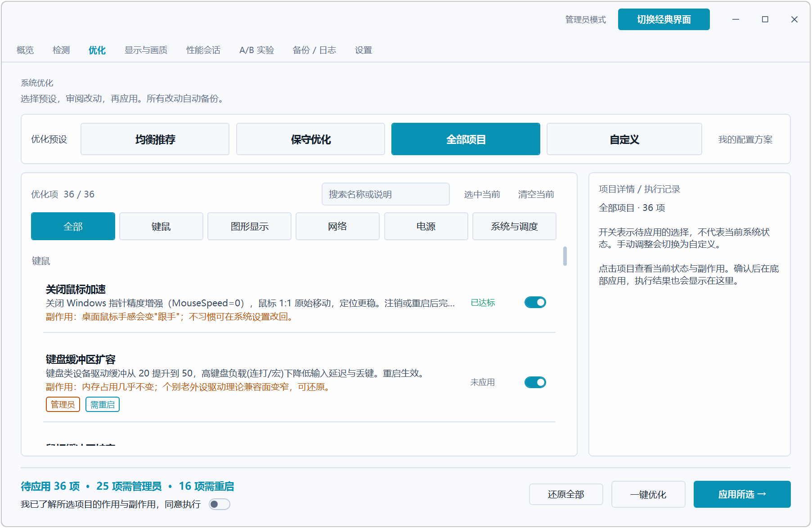Click 管理员模式 label

586,19
